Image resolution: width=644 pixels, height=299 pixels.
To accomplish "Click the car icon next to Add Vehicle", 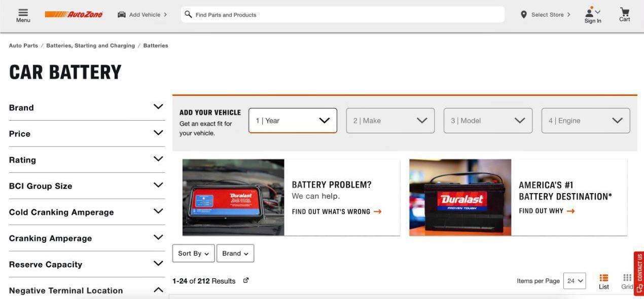I will [122, 15].
